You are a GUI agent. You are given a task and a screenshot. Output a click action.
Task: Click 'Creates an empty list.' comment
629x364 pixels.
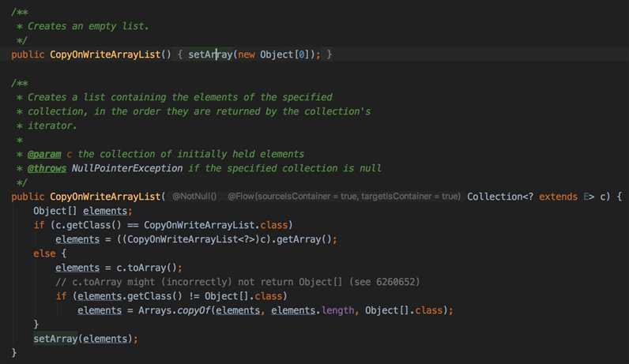(88, 27)
